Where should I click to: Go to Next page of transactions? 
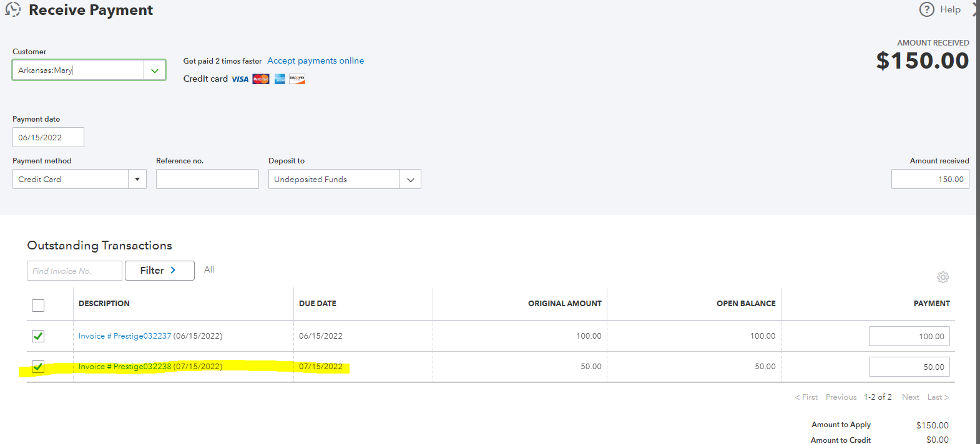pos(910,397)
